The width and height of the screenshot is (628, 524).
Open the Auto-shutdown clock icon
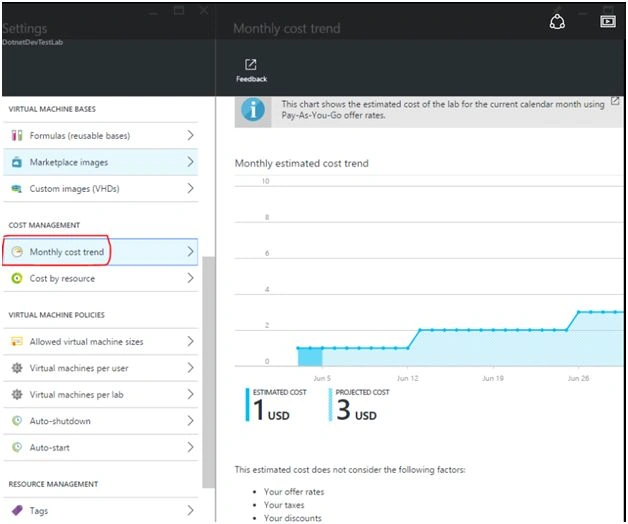(x=17, y=421)
